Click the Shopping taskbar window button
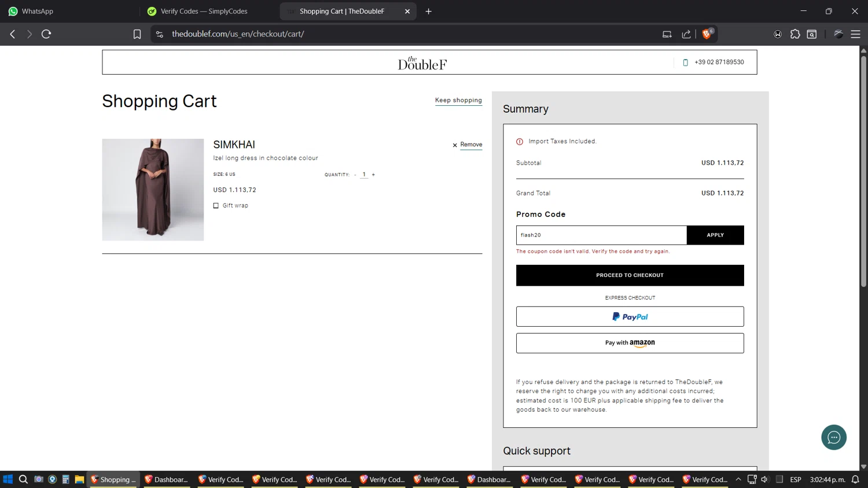The height and width of the screenshot is (488, 868). pos(113,479)
